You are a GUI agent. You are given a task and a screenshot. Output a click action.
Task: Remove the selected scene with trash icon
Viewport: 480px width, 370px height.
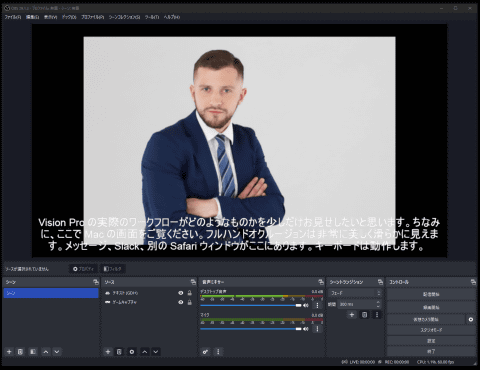pyautogui.click(x=20, y=352)
